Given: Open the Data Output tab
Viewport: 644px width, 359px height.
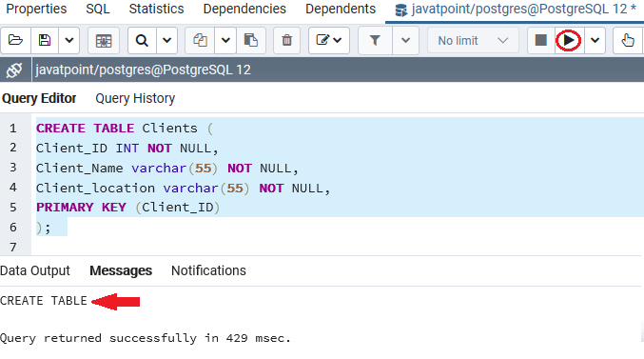Looking at the screenshot, I should 35,270.
